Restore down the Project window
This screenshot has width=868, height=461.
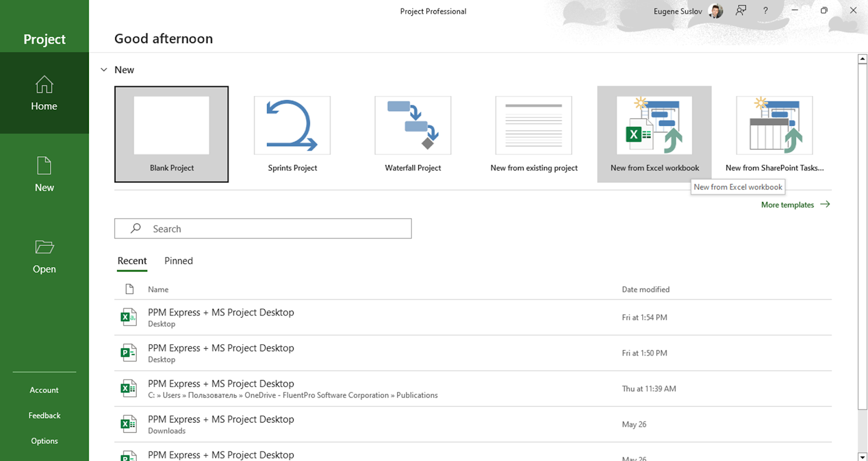pyautogui.click(x=824, y=10)
